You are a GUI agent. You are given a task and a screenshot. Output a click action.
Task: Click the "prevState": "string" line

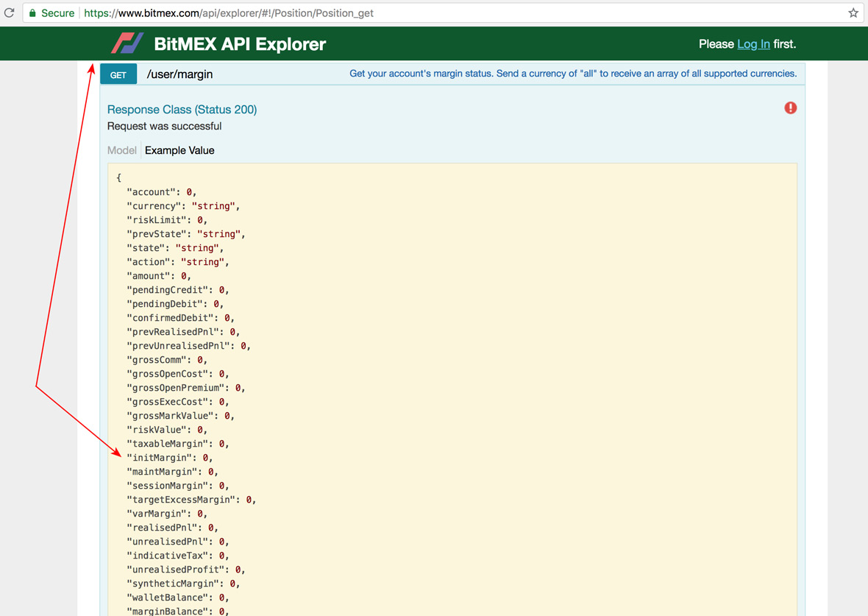coord(186,234)
